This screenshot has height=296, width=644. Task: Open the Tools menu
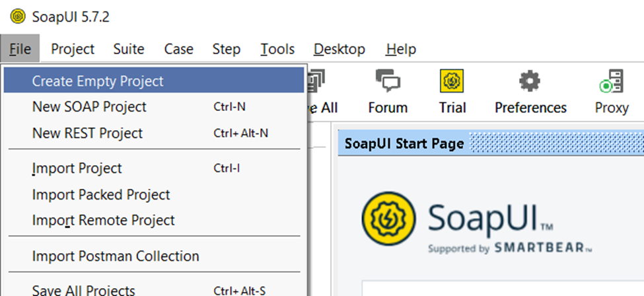(x=277, y=49)
